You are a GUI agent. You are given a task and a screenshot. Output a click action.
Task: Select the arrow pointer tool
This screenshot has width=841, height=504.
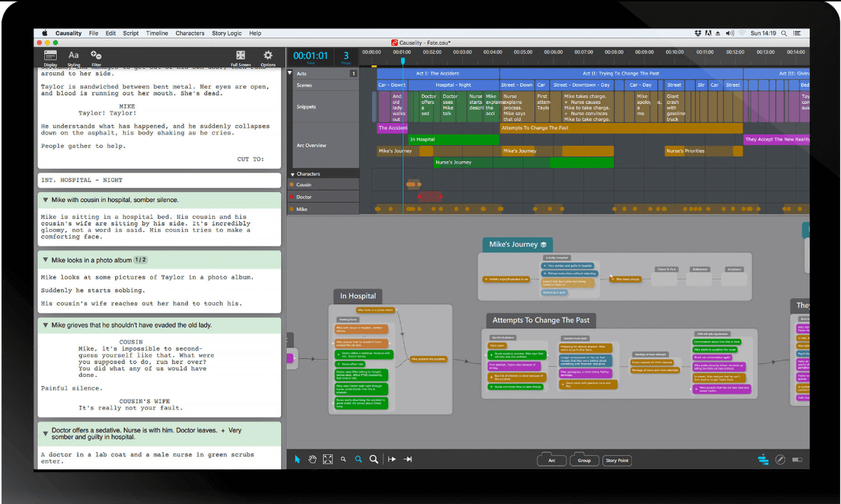[x=298, y=460]
